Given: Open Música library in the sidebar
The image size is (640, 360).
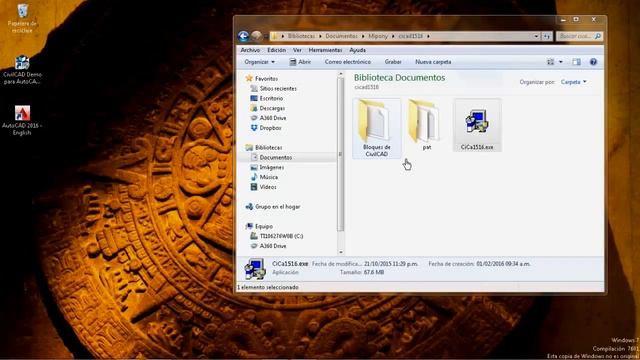Looking at the screenshot, I should [x=264, y=177].
